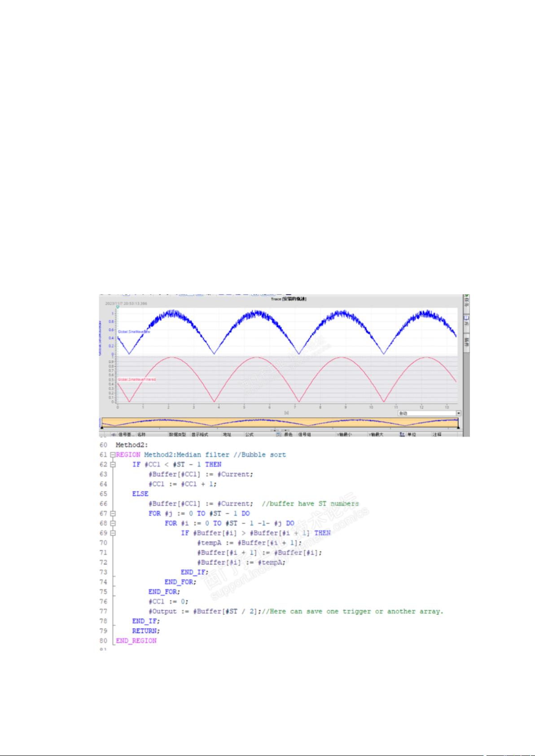
Task: Select the Global.SineWaveRaw signal label
Action: pyautogui.click(x=134, y=332)
